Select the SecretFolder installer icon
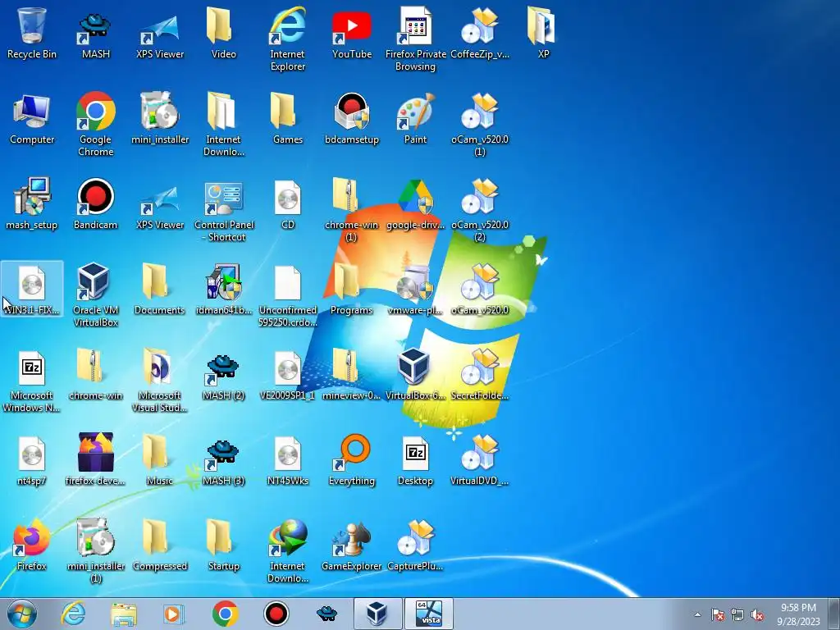840x630 pixels. pyautogui.click(x=479, y=374)
